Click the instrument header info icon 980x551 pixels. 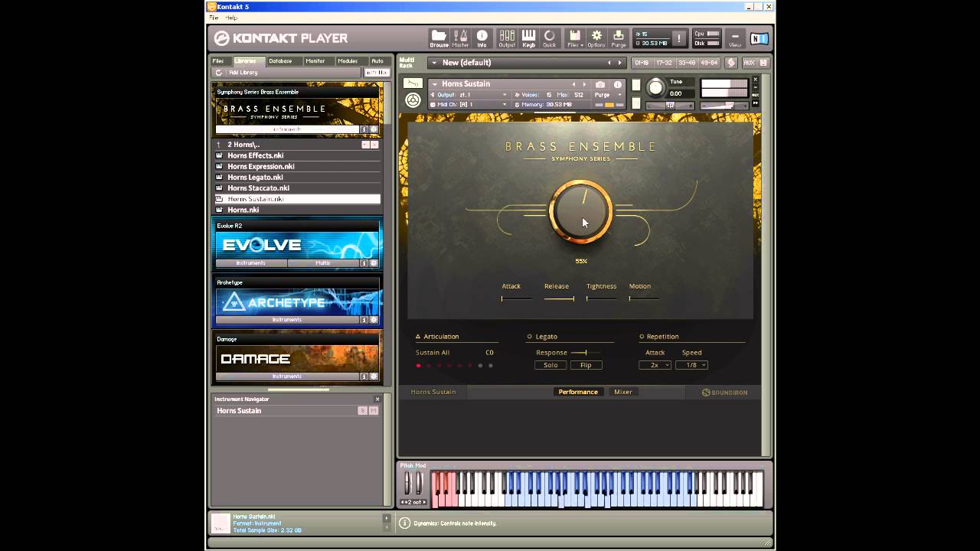(x=618, y=84)
